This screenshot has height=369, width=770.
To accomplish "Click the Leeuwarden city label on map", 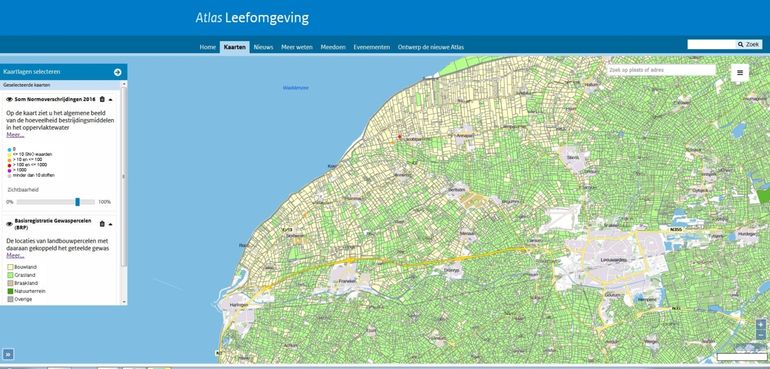I will point(614,259).
